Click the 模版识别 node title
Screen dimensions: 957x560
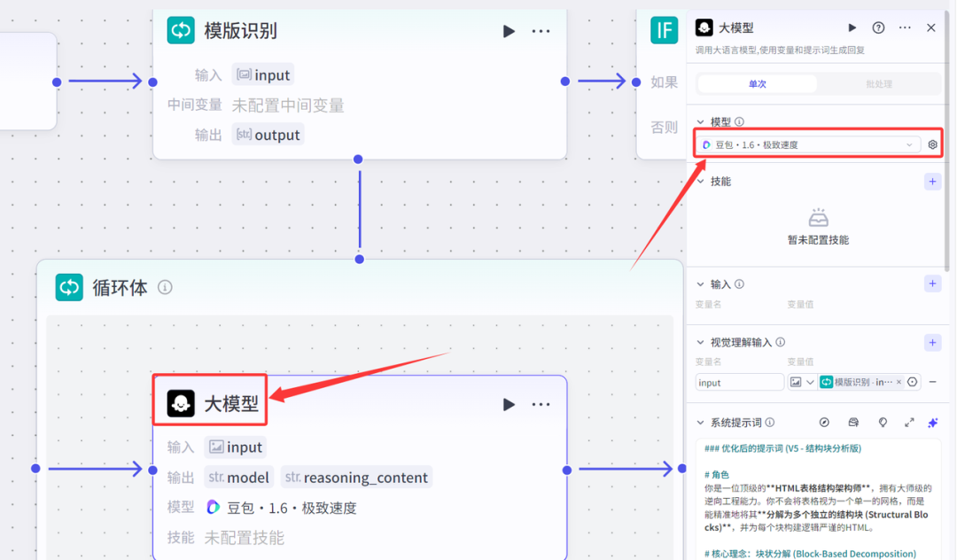pos(240,30)
